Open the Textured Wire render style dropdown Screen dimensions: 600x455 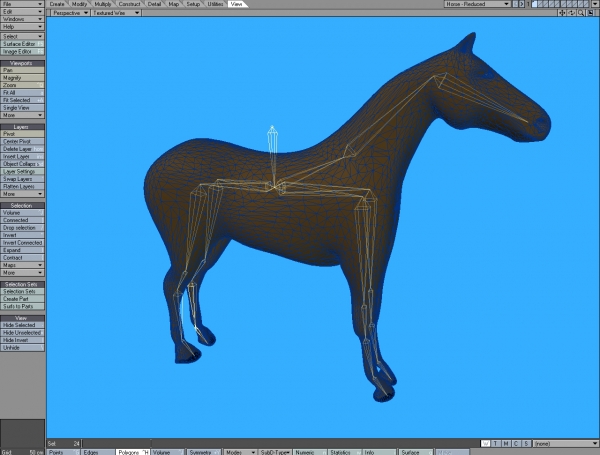[116, 13]
